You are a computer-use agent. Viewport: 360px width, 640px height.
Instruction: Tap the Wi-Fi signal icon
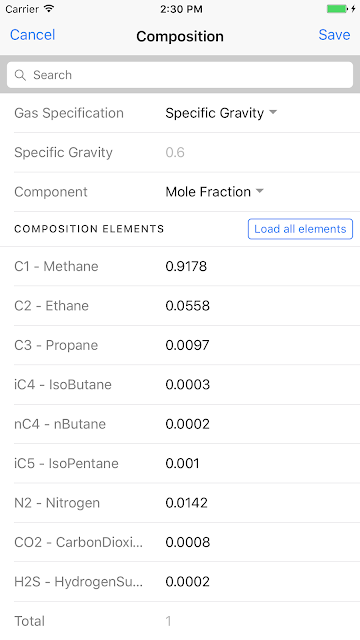pyautogui.click(x=49, y=8)
